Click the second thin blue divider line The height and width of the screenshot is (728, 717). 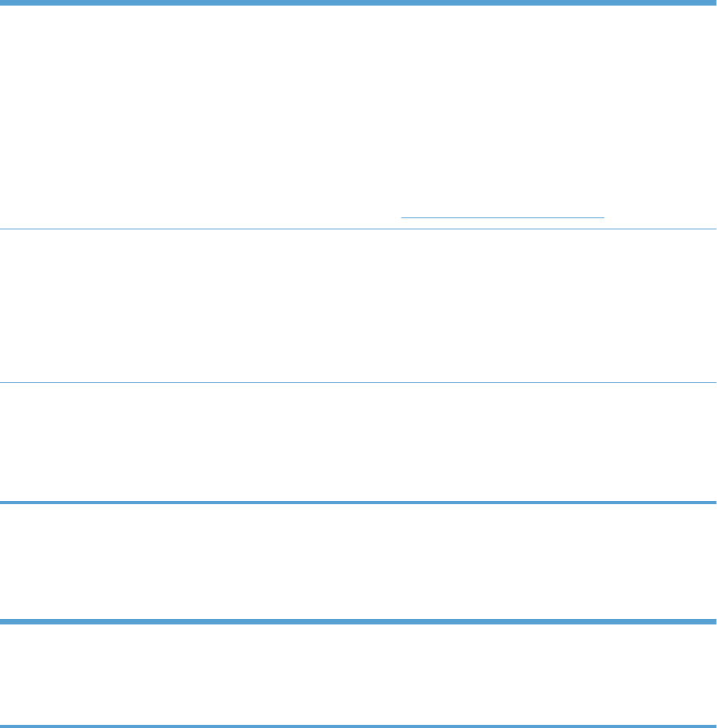click(358, 383)
